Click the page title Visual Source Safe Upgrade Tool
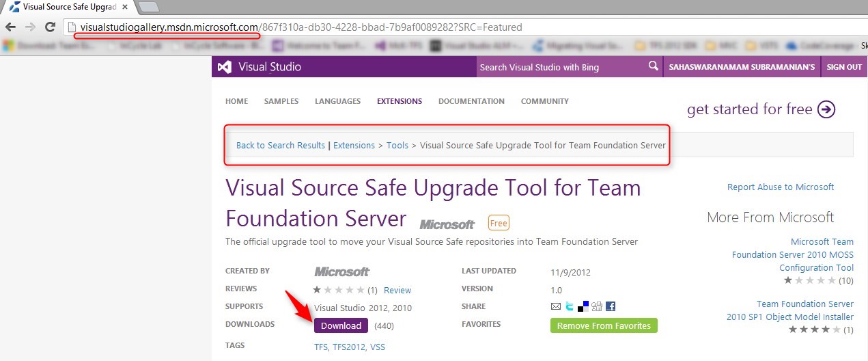This screenshot has height=361, width=868. (x=433, y=203)
